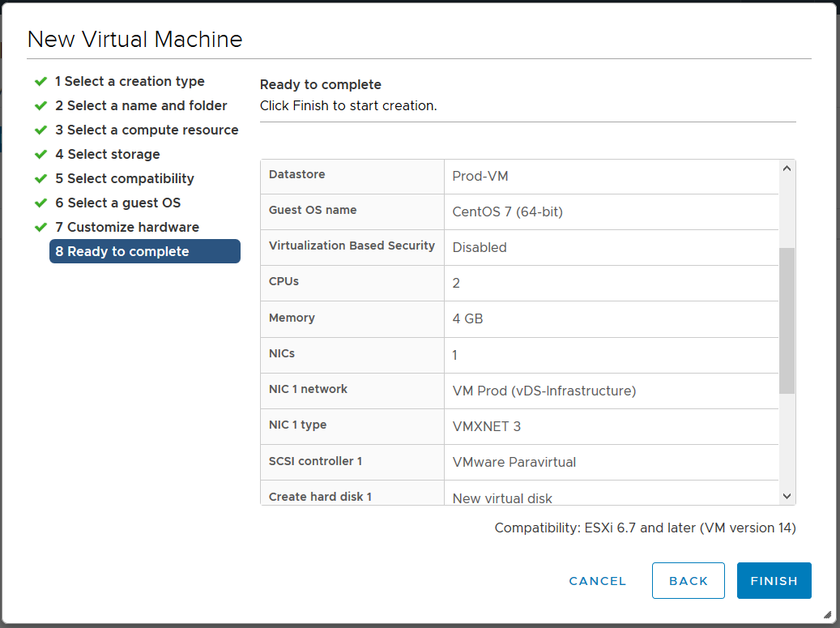Click the Click Finish to start creation text

tap(348, 105)
